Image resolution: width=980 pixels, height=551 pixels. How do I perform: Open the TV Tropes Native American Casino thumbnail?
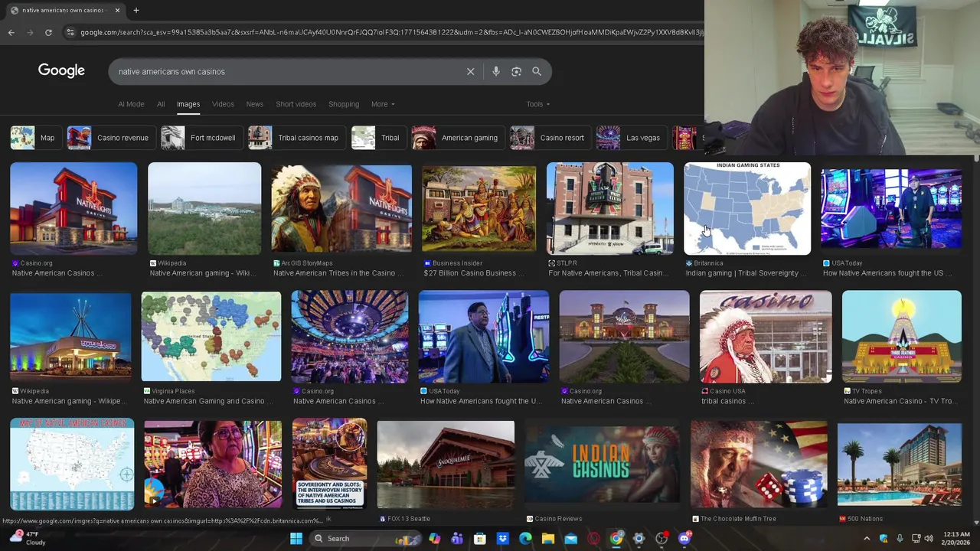(902, 336)
